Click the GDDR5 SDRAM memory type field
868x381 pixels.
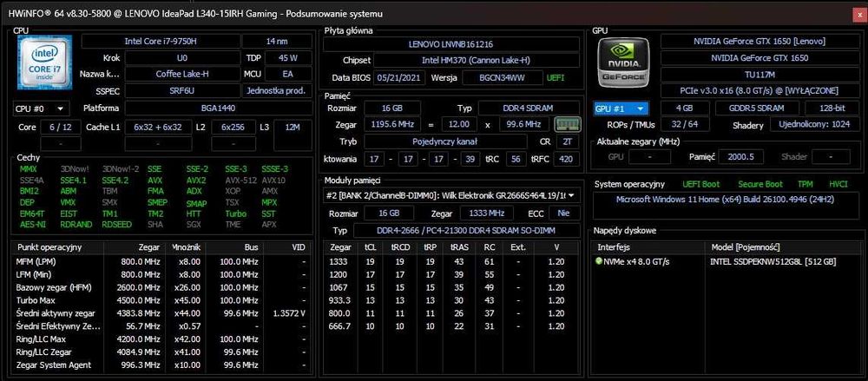pos(757,108)
